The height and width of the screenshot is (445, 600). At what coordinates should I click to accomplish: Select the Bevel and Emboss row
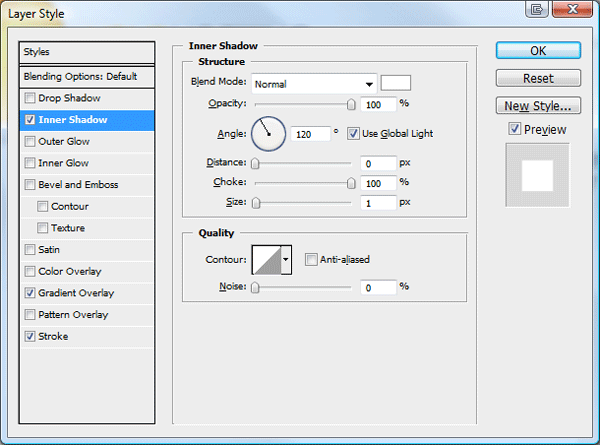(x=87, y=185)
